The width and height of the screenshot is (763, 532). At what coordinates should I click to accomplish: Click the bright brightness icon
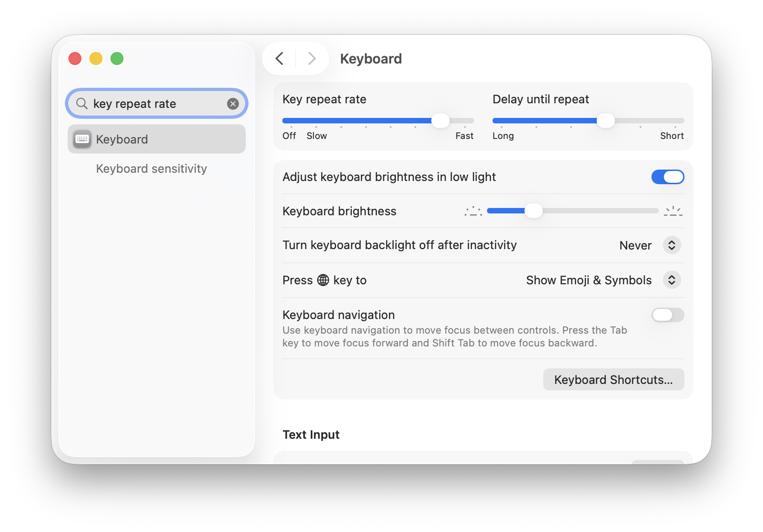673,211
